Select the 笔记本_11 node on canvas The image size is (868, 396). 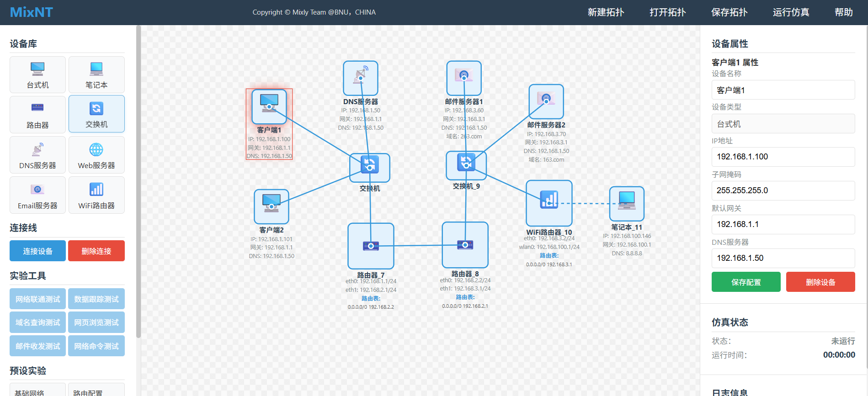(627, 204)
